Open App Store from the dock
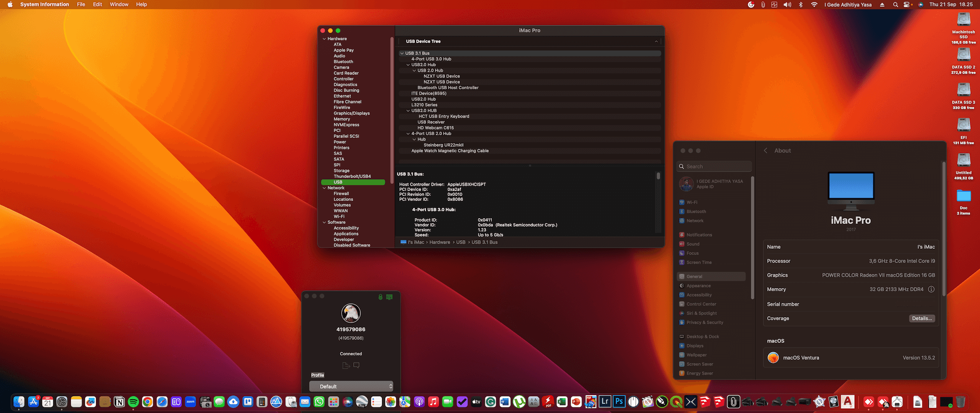 34,402
